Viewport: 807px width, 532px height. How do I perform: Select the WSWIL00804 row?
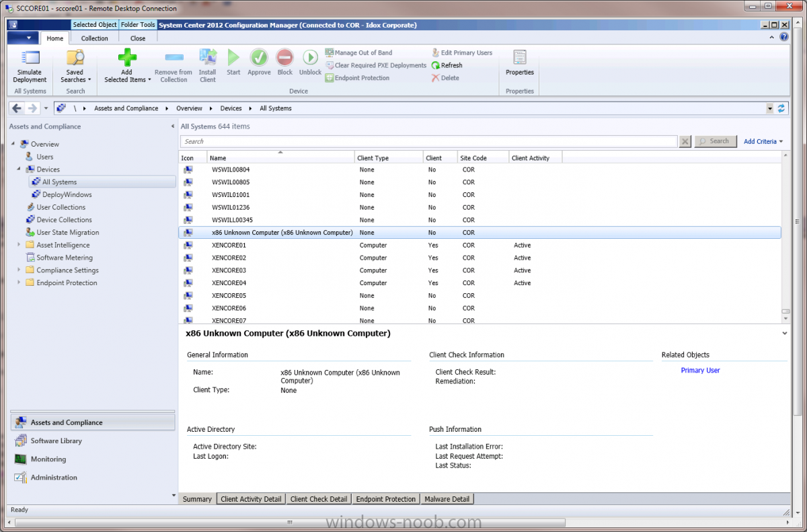tap(479, 169)
